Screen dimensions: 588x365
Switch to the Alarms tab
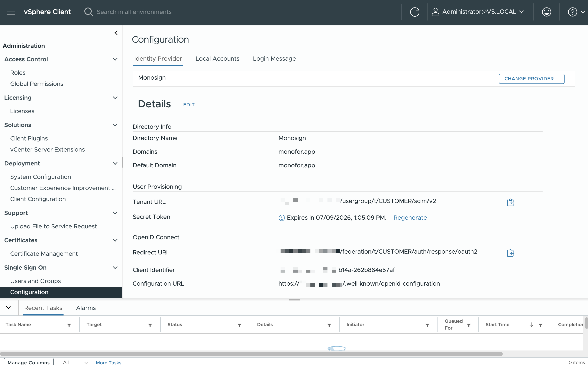(86, 308)
